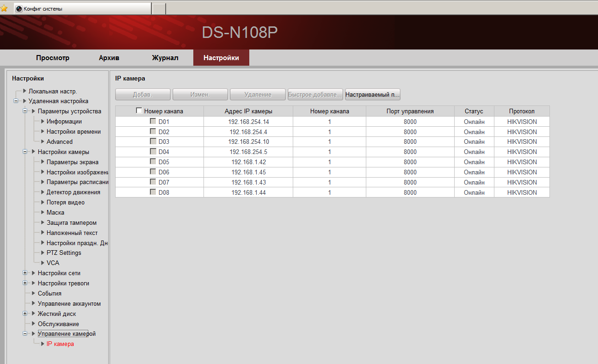598x364 pixels.
Task: Open the Обслуживание tree item
Action: click(x=58, y=324)
